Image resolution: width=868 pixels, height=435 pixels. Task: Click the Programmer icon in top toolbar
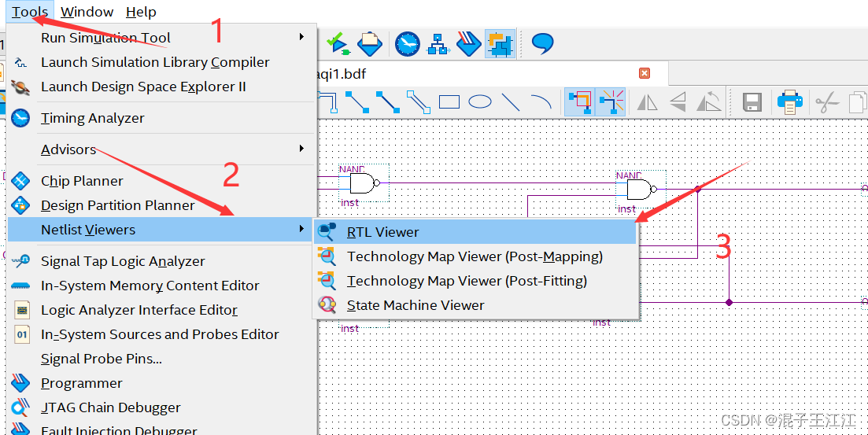469,44
